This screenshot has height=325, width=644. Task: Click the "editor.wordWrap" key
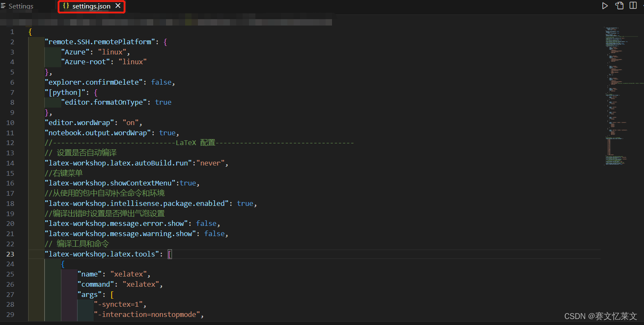click(x=80, y=123)
